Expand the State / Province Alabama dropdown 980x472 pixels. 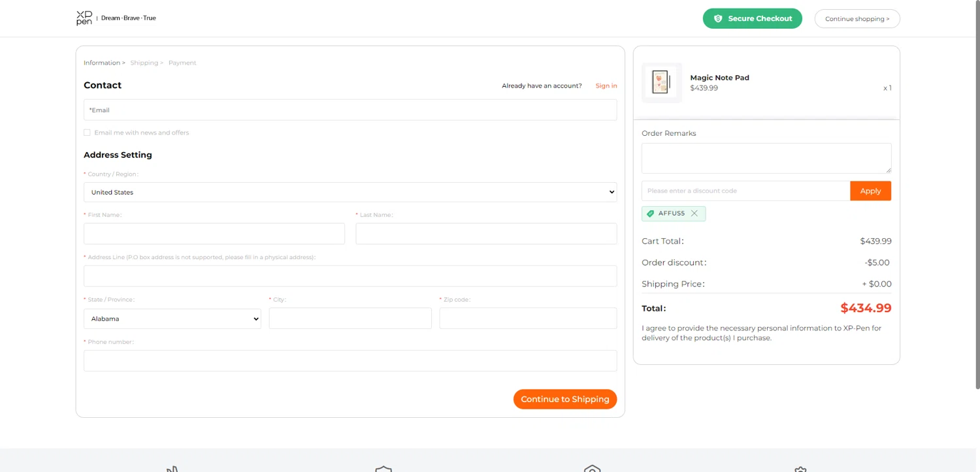pos(172,319)
